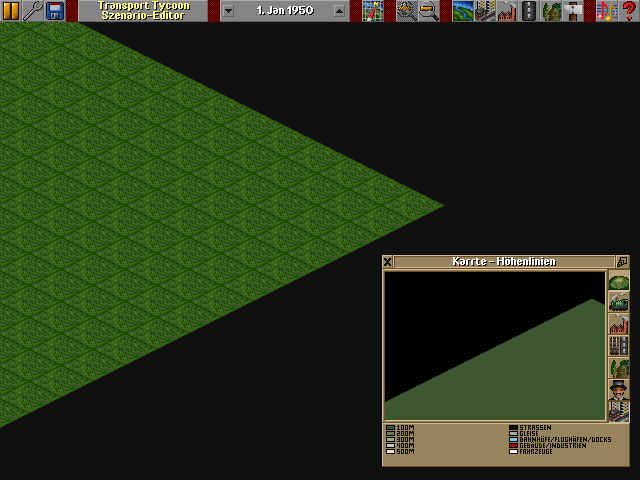The width and height of the screenshot is (640, 480).
Task: Zoom in with the magnifier plus icon
Action: pyautogui.click(x=407, y=11)
